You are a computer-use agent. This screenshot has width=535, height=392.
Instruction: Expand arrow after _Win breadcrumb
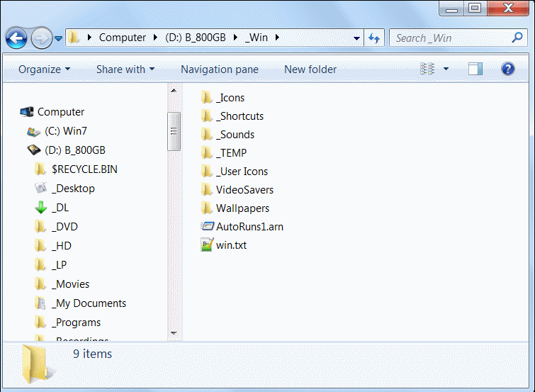pyautogui.click(x=277, y=38)
